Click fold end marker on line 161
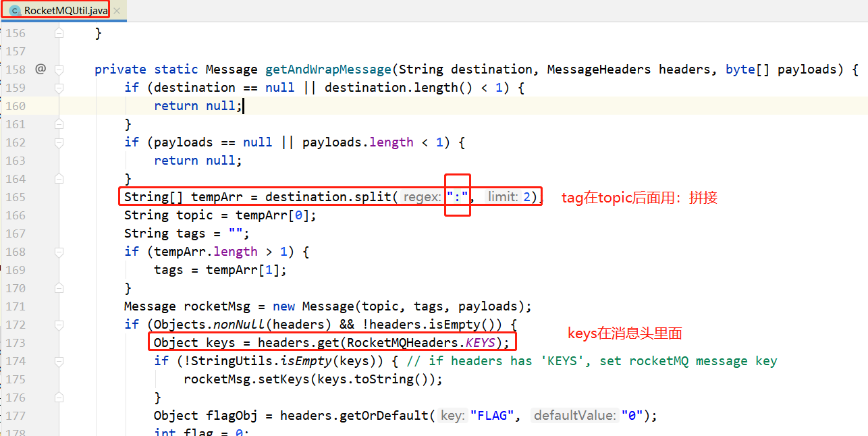The width and height of the screenshot is (868, 436). click(59, 124)
